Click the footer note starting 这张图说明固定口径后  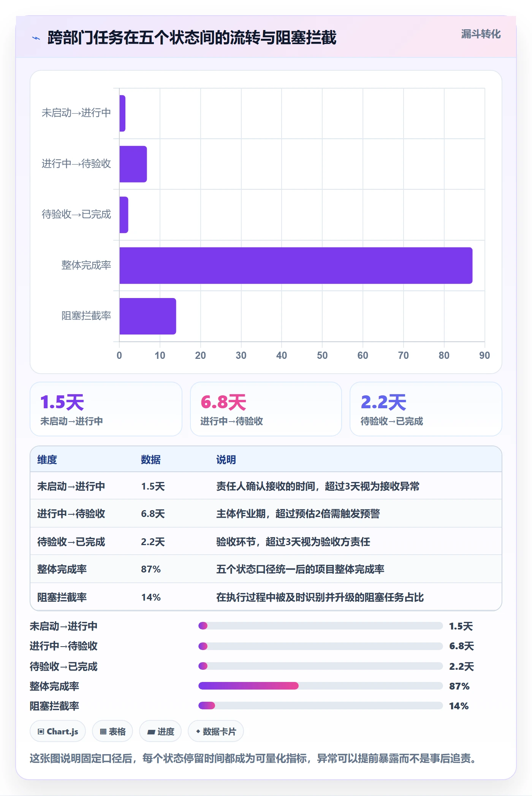[x=253, y=758]
